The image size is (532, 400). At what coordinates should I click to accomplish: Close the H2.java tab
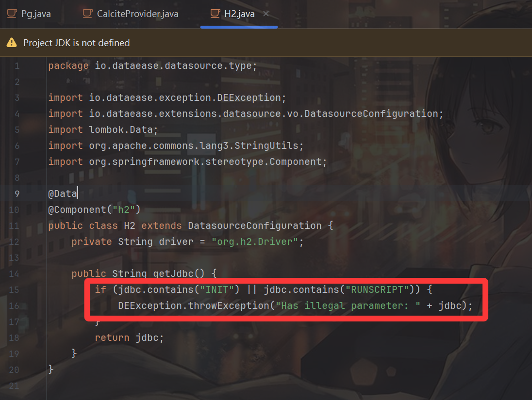coord(266,14)
